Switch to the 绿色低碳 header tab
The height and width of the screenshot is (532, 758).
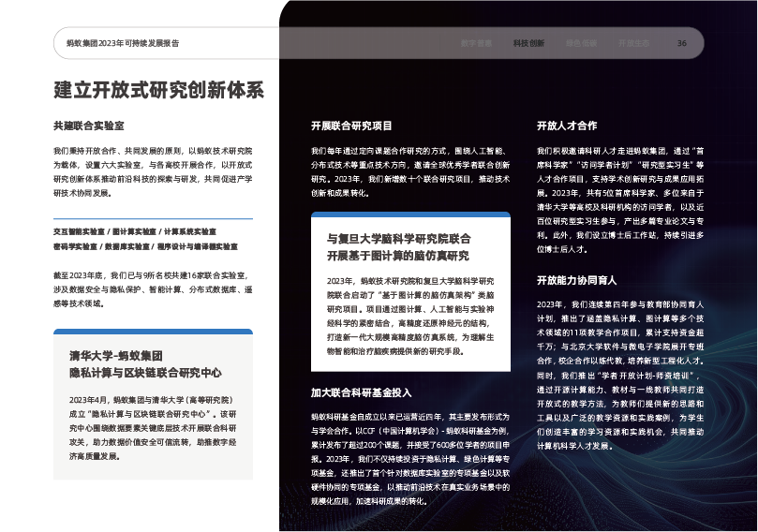point(581,43)
